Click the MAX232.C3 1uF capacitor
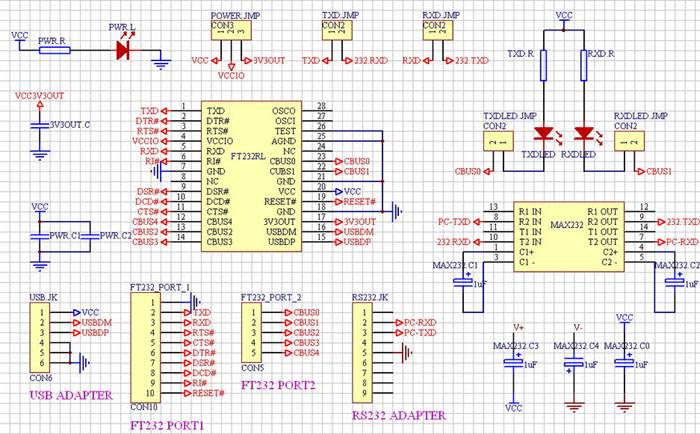Image resolution: width=700 pixels, height=434 pixels. pyautogui.click(x=513, y=363)
